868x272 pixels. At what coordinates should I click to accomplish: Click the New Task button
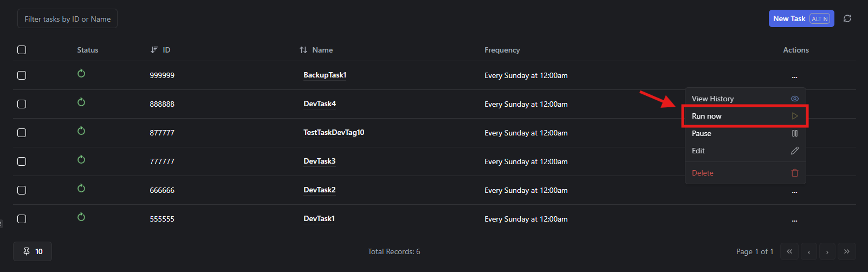801,18
